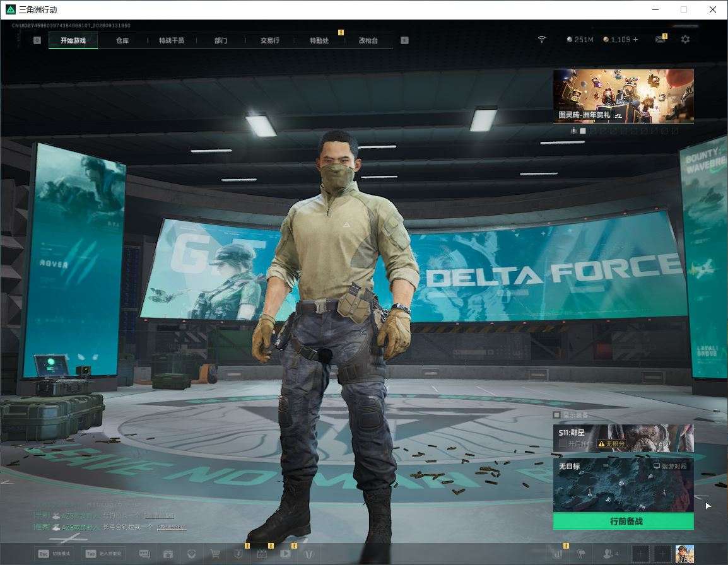Open the gift box icon in bottom bar
This screenshot has height=565, width=728.
tap(168, 554)
